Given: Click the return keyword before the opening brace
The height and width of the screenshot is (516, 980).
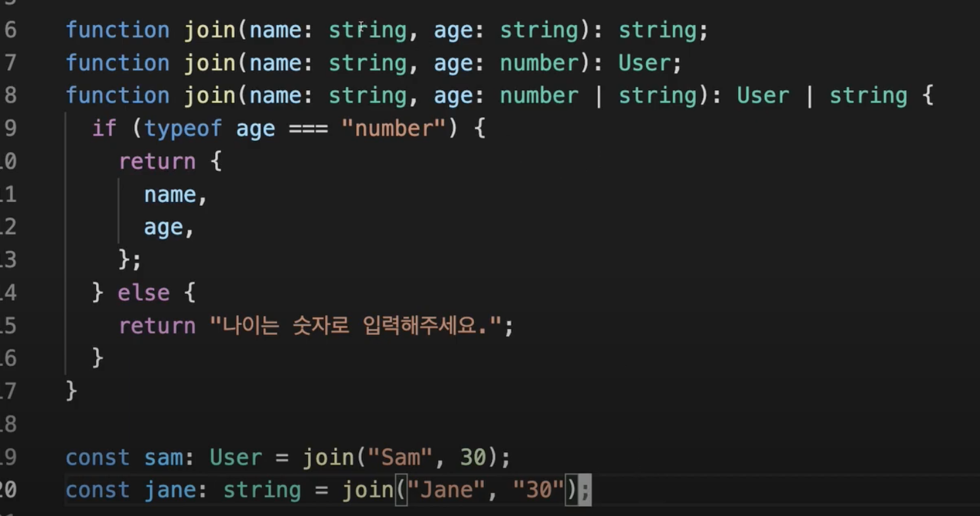Looking at the screenshot, I should tap(157, 161).
